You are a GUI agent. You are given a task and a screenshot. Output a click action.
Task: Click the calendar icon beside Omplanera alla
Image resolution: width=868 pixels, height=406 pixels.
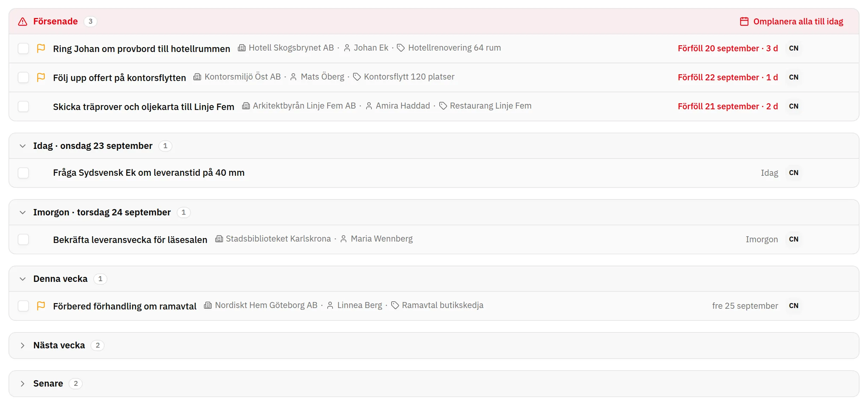(x=744, y=22)
